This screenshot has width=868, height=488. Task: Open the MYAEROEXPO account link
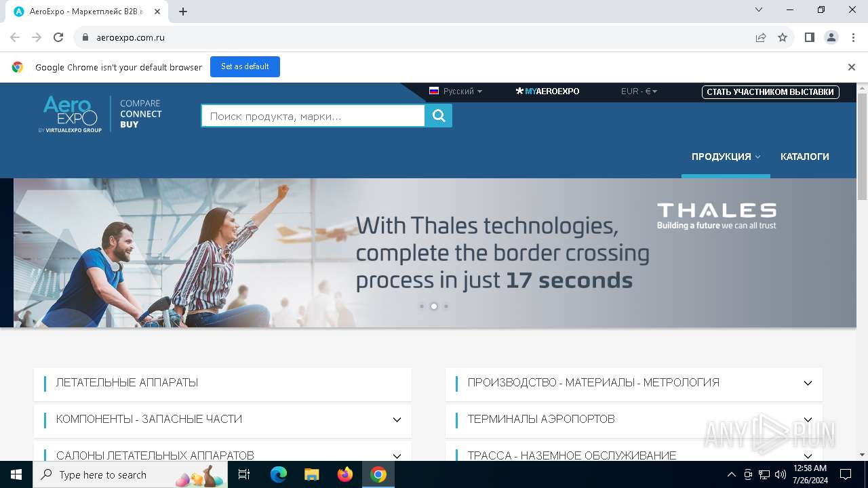547,91
